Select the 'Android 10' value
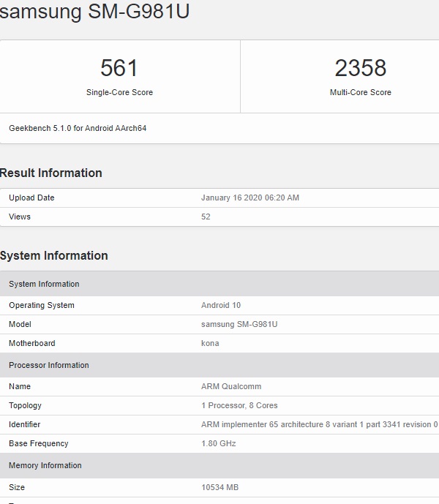The width and height of the screenshot is (439, 504). pyautogui.click(x=221, y=305)
